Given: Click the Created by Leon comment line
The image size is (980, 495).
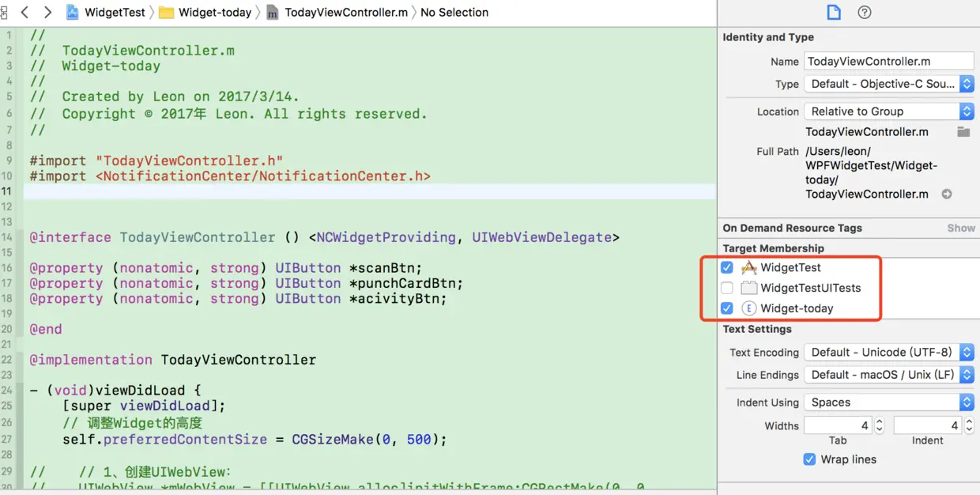Looking at the screenshot, I should [x=165, y=96].
